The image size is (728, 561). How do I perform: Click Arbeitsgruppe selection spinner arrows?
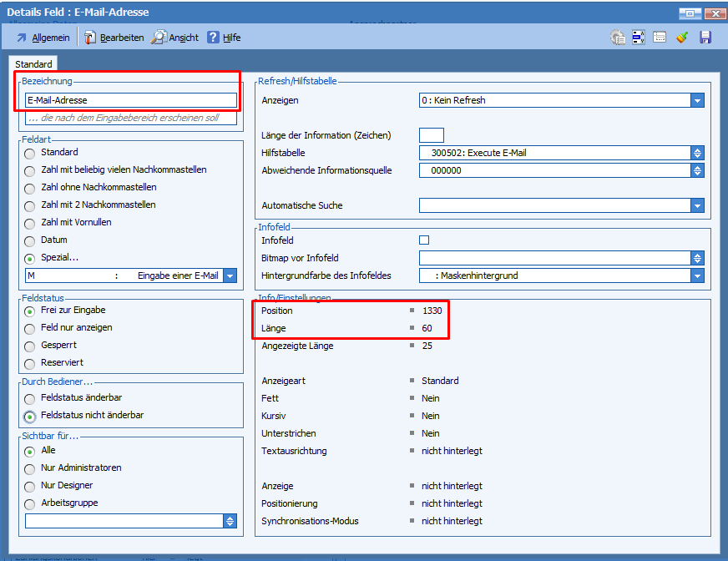[230, 521]
